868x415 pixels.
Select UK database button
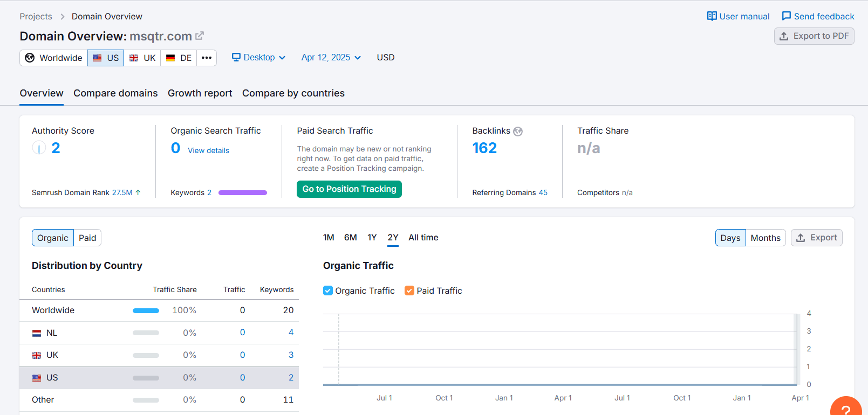click(142, 58)
